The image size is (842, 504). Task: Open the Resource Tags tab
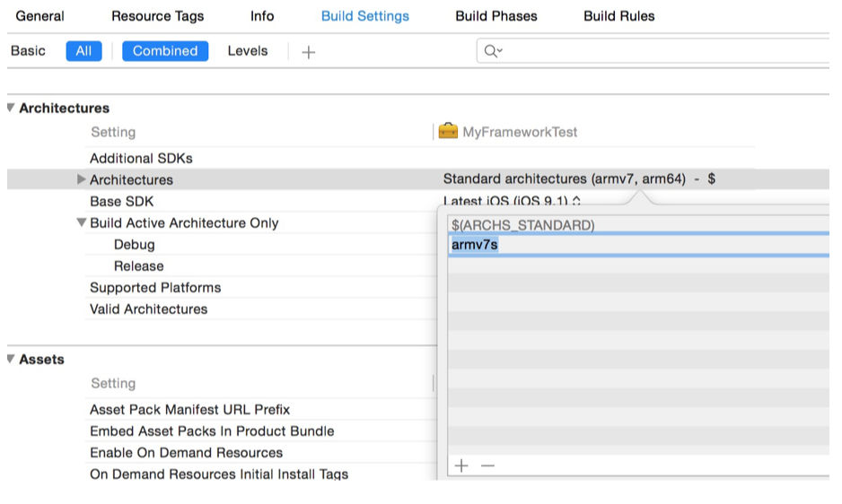point(157,16)
